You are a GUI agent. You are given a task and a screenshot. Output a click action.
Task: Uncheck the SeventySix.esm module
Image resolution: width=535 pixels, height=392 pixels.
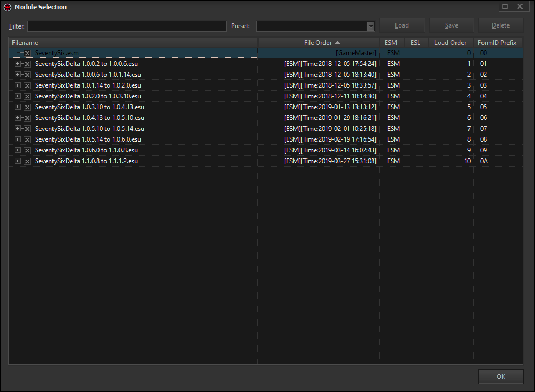[27, 53]
